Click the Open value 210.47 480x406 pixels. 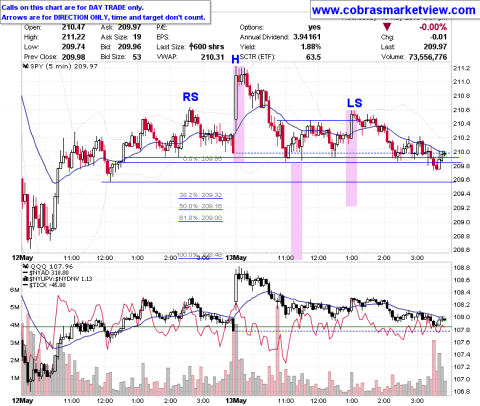point(73,27)
